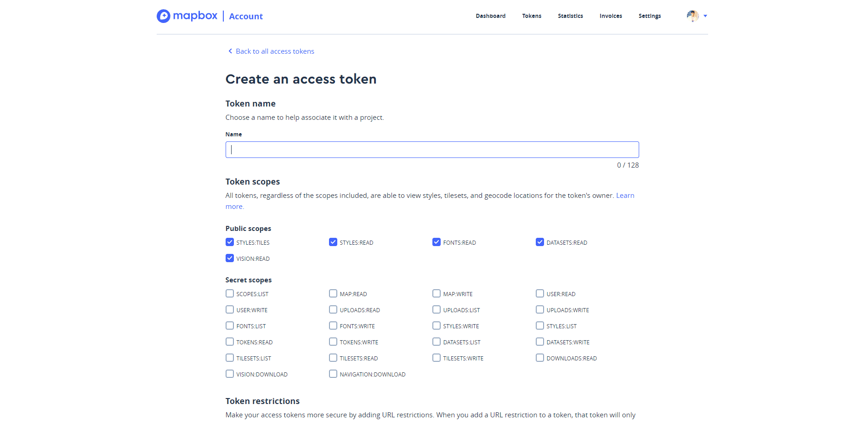Toggle the TILESETS:READ checkbox
This screenshot has height=421, width=868.
(333, 358)
